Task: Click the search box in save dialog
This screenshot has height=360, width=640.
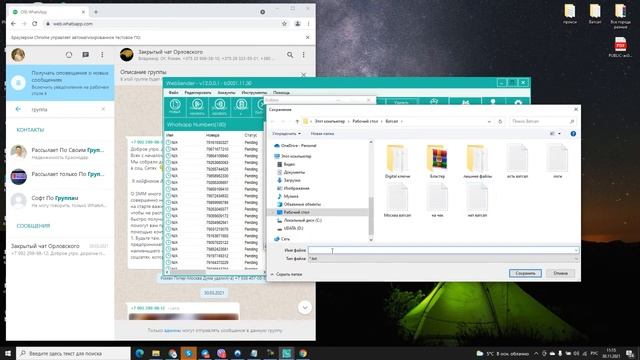Action: point(542,121)
